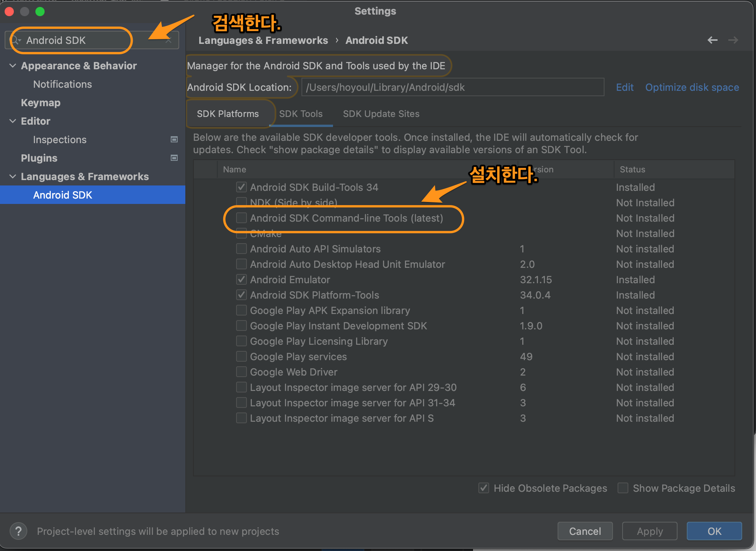Collapse Languages & Frameworks section
756x551 pixels.
click(12, 176)
